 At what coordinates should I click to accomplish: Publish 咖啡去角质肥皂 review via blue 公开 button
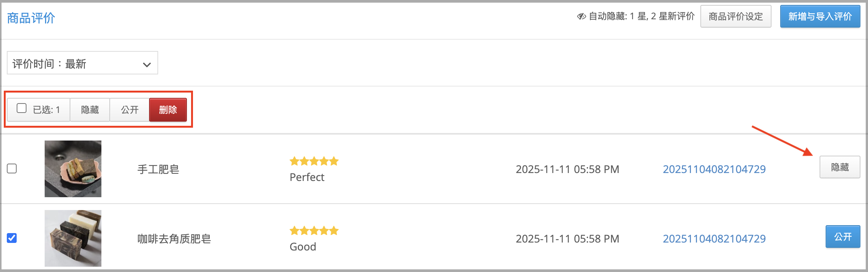click(x=843, y=237)
